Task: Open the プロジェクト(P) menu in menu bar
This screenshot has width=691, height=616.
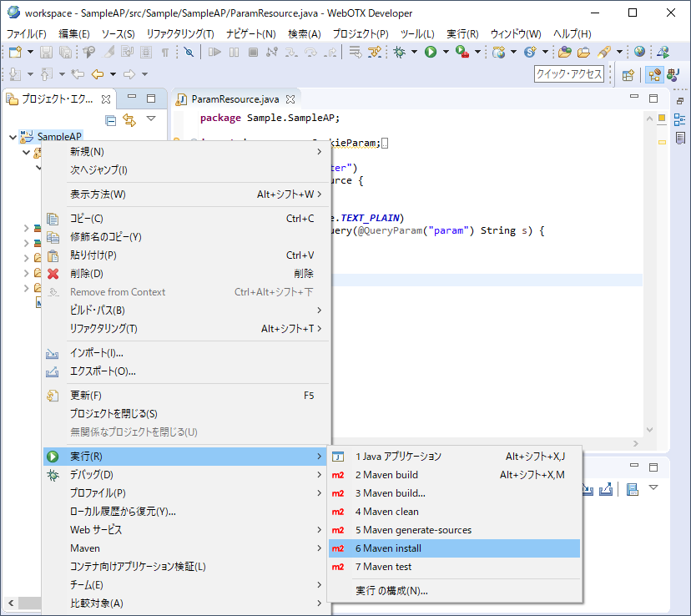Action: pyautogui.click(x=360, y=33)
